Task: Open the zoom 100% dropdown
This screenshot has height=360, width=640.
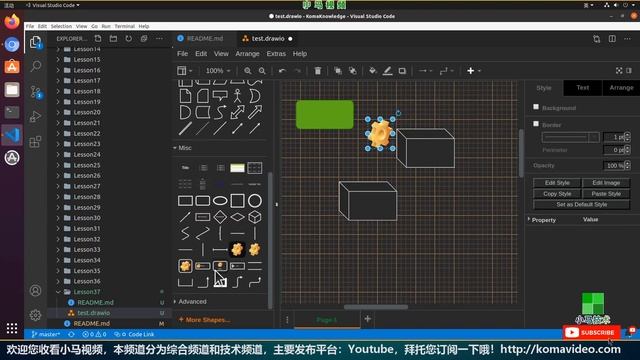Action: 218,71
